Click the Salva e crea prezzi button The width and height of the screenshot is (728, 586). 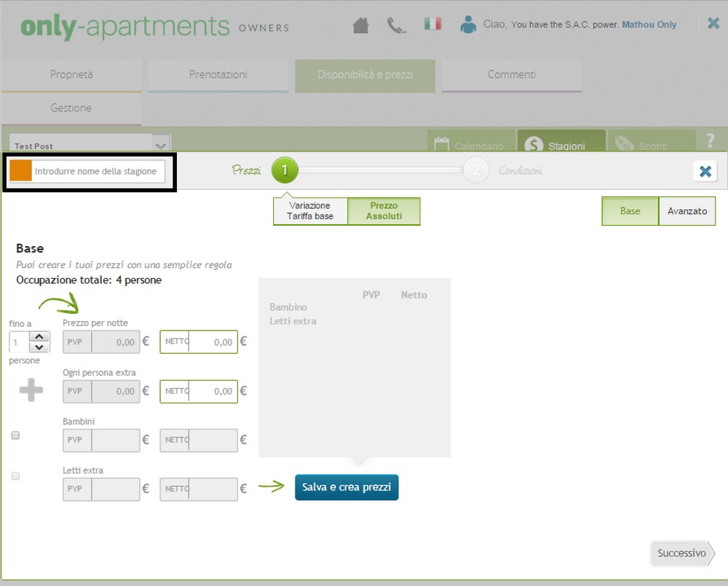pyautogui.click(x=347, y=487)
